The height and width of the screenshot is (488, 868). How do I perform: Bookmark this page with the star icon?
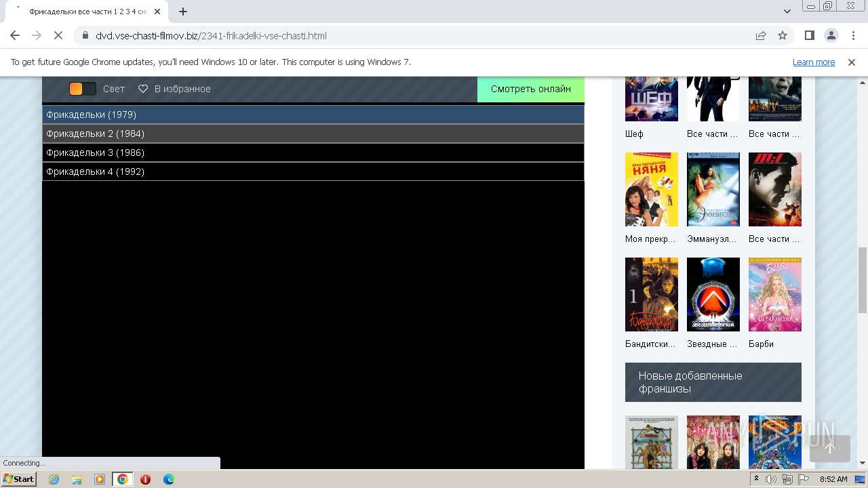pyautogui.click(x=783, y=35)
